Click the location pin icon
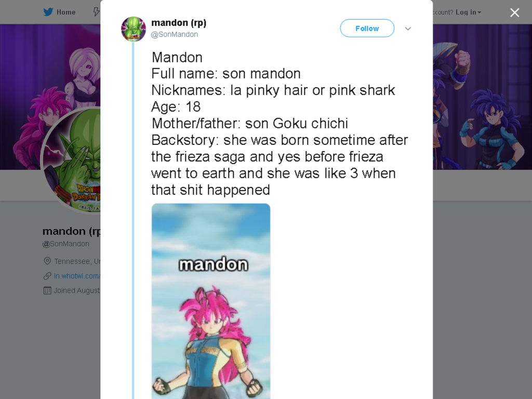The height and width of the screenshot is (399, 532). point(47,261)
